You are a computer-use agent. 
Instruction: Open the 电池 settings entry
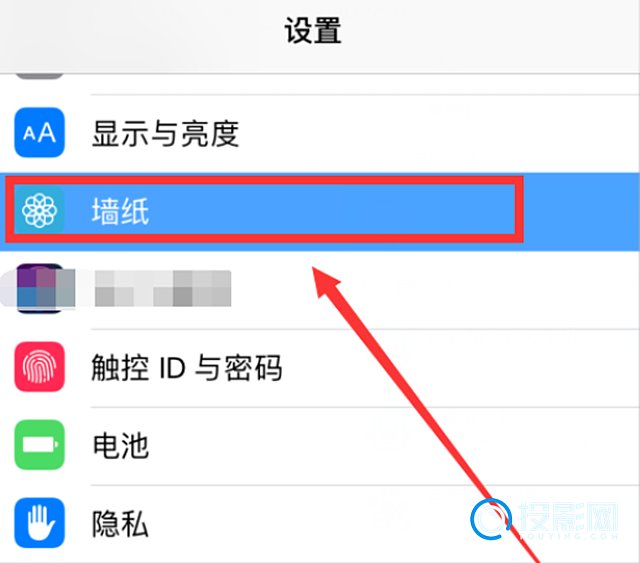pyautogui.click(x=320, y=446)
